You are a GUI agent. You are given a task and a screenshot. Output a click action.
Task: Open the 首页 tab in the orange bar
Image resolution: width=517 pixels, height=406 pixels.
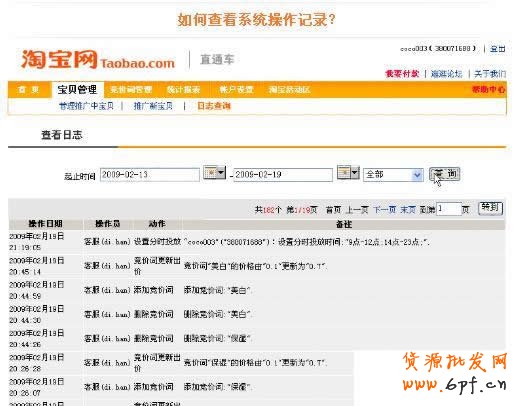point(29,89)
